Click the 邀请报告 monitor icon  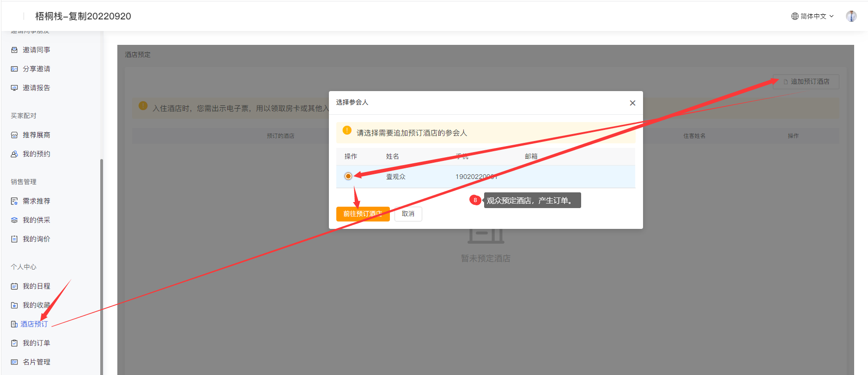point(14,88)
